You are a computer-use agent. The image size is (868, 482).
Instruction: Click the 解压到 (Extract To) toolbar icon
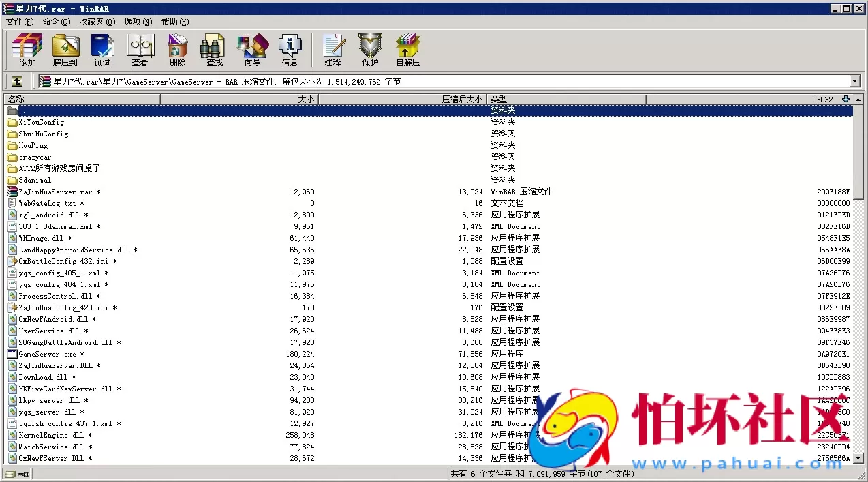[65, 49]
